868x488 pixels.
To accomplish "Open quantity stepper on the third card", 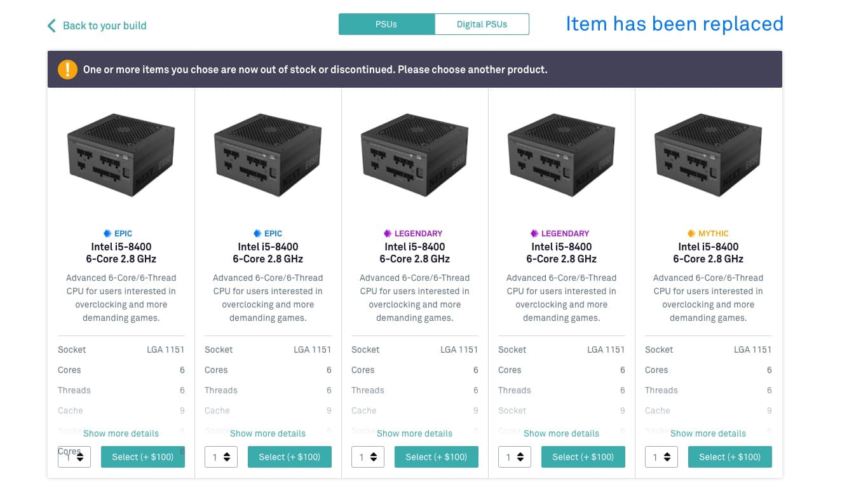I will click(368, 457).
